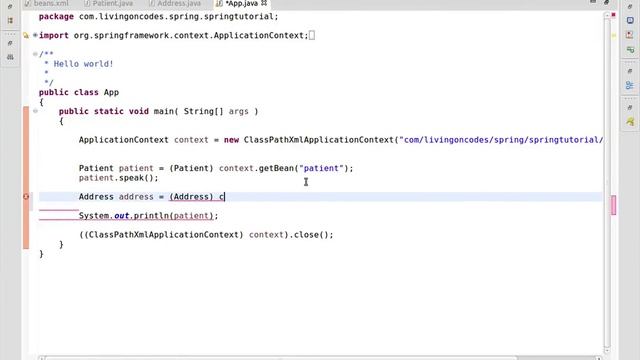Click the string "com/livingoncodes/spring/springtutorial/
This screenshot has height=360, width=640.
(x=501, y=140)
